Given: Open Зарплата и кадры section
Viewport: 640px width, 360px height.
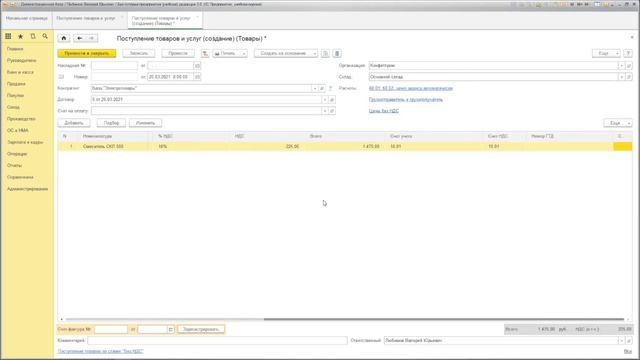Looking at the screenshot, I should click(25, 142).
